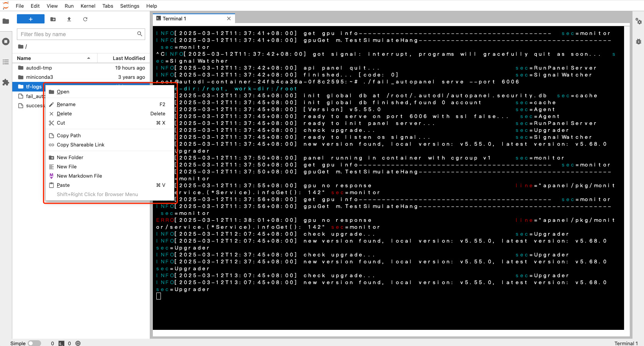Image resolution: width=644 pixels, height=346 pixels.
Task: Open the View menu
Action: (52, 6)
